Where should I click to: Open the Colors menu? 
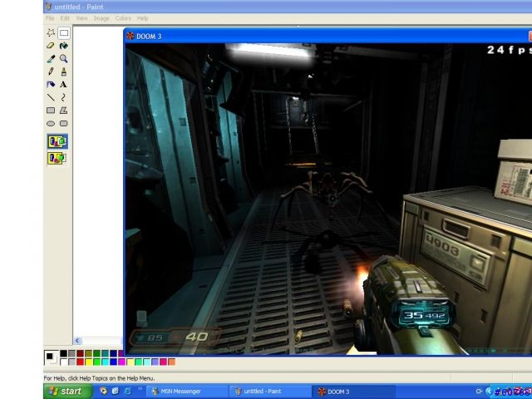[x=123, y=18]
